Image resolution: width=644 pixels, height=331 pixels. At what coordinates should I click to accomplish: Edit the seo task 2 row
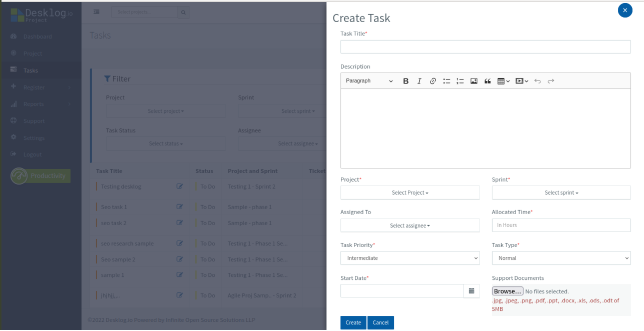179,223
